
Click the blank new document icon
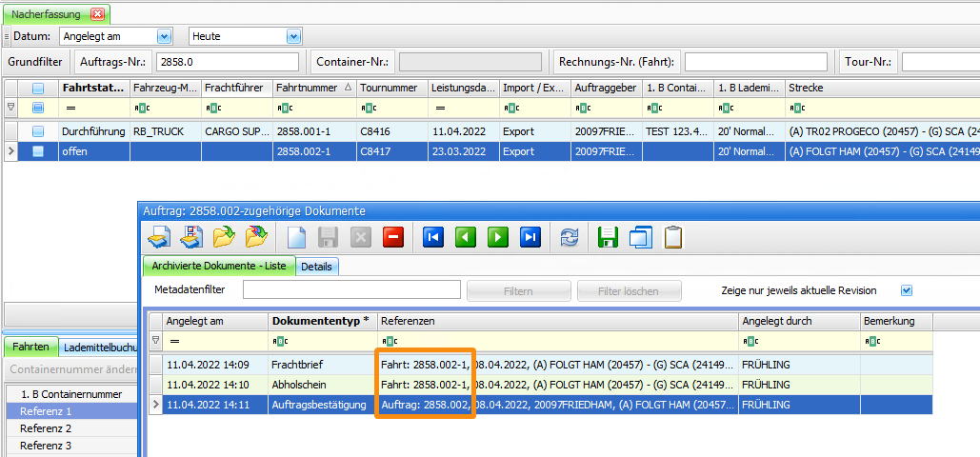point(296,237)
